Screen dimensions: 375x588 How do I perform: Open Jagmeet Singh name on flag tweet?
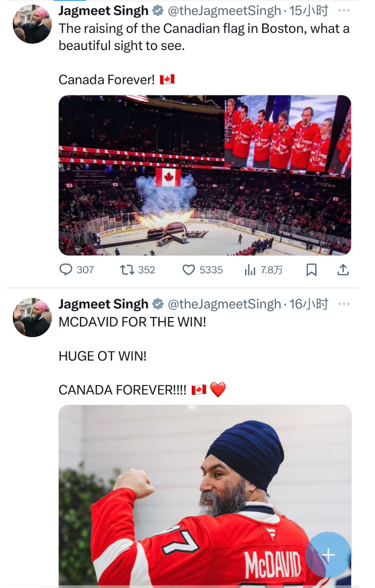click(103, 10)
